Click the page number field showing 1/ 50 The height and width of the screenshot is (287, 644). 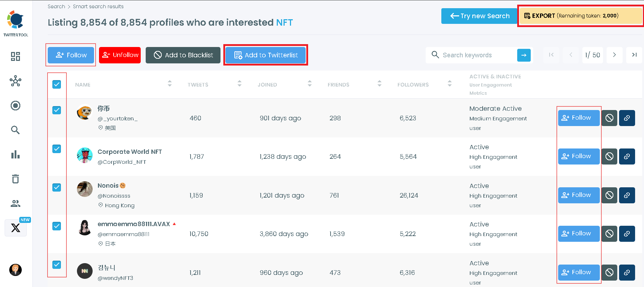pyautogui.click(x=593, y=55)
